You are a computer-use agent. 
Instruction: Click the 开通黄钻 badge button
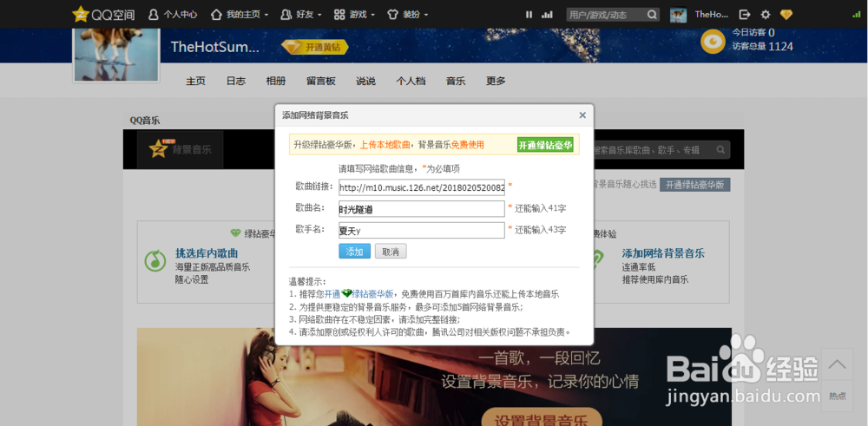(x=314, y=47)
